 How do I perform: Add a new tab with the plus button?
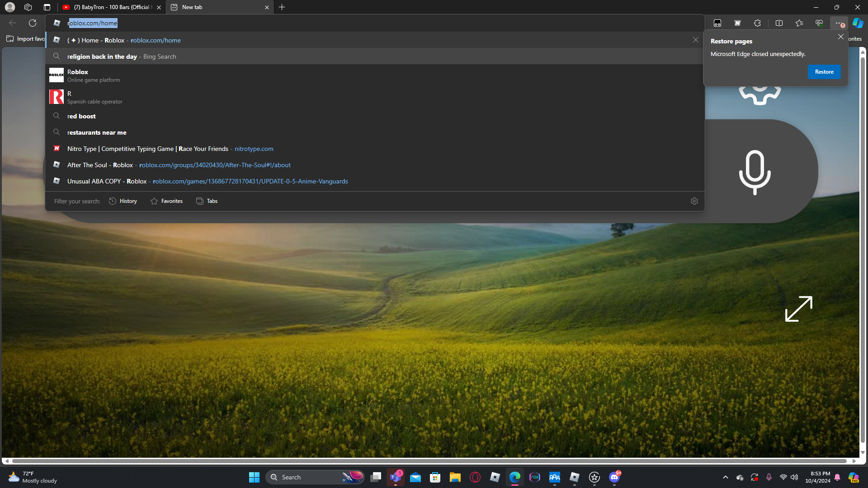pyautogui.click(x=282, y=7)
